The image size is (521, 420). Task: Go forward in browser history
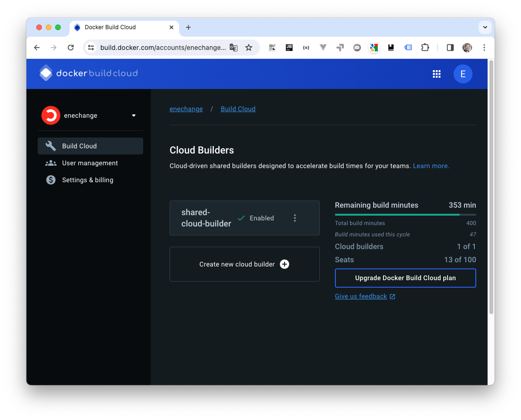coord(54,48)
